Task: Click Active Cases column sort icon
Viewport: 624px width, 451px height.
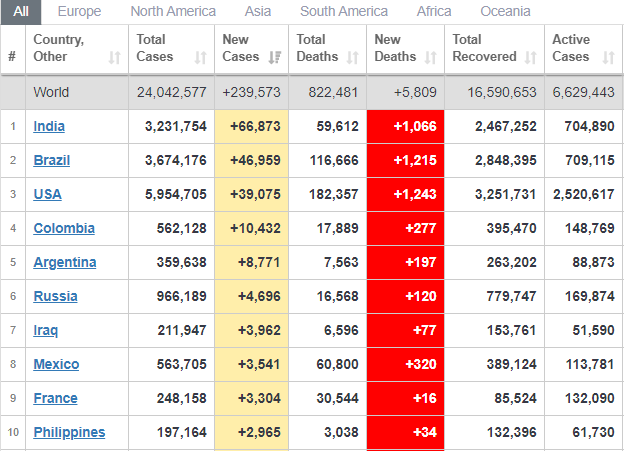Action: [607, 58]
